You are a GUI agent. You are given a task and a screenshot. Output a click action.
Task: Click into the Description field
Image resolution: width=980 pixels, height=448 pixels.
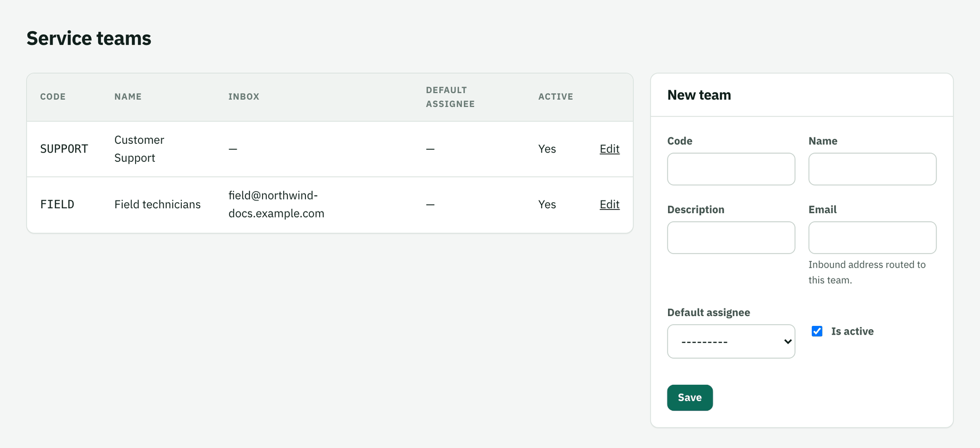pyautogui.click(x=731, y=238)
